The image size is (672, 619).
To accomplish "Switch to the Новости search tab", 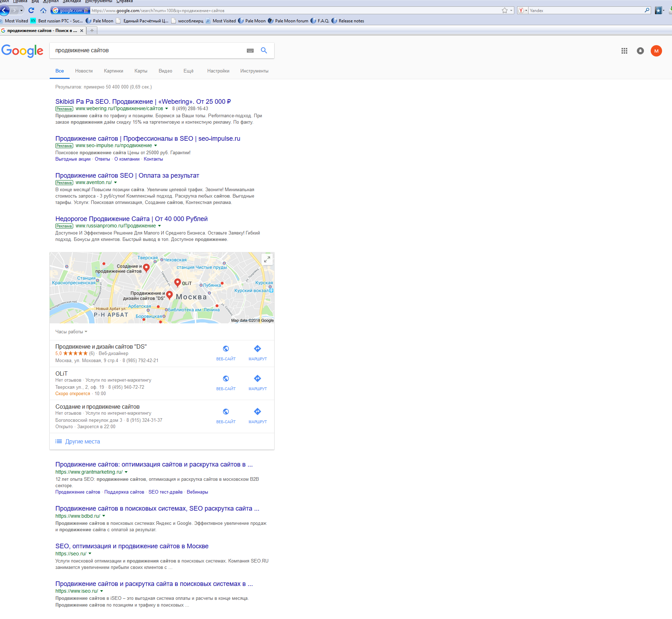I will [84, 71].
